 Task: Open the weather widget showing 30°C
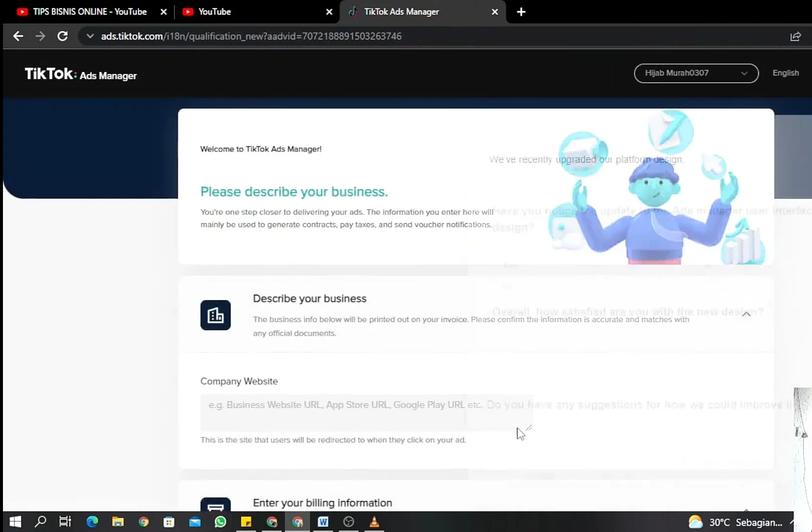(x=735, y=522)
